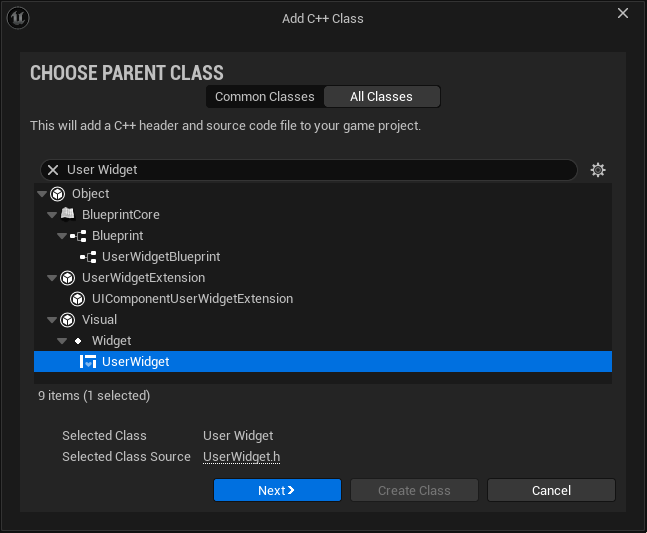Click the BlueprintCore book icon
This screenshot has height=533, width=647.
pyautogui.click(x=67, y=215)
